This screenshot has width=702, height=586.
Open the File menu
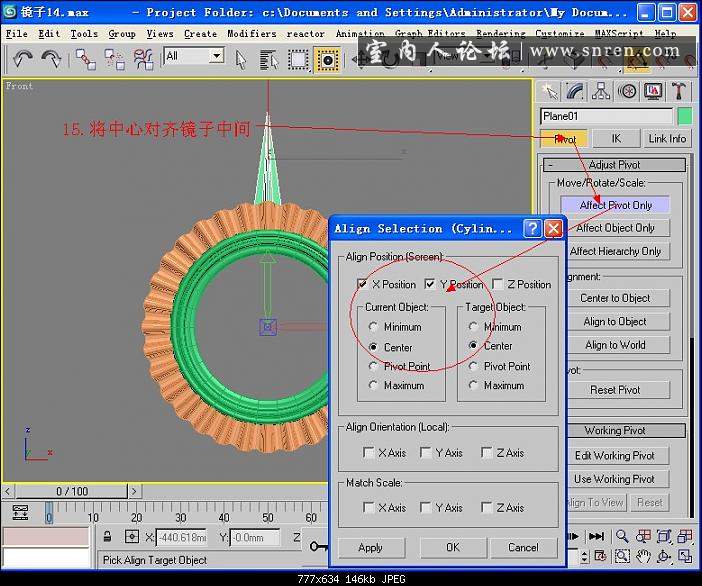tap(17, 34)
